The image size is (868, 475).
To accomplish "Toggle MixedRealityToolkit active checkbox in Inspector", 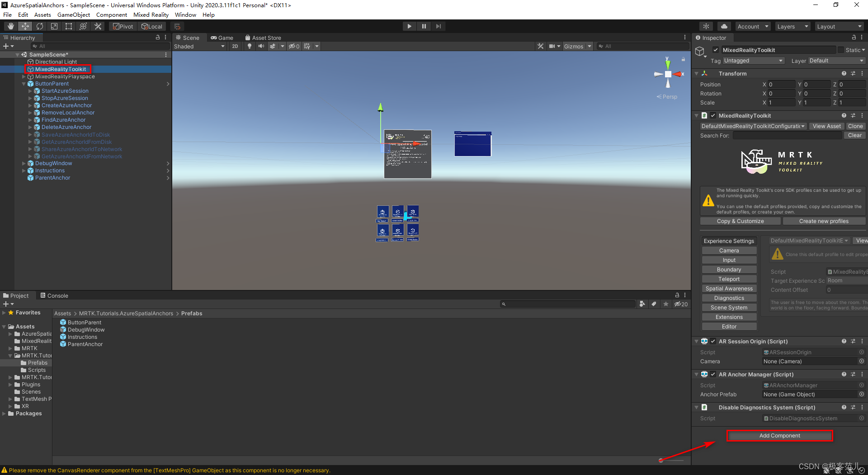I will (716, 50).
